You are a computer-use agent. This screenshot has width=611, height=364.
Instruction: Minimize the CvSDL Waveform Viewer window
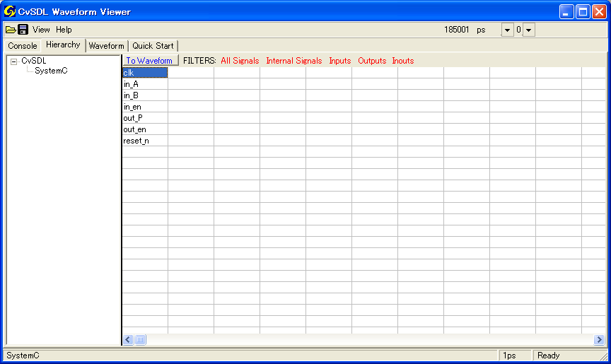pyautogui.click(x=566, y=12)
